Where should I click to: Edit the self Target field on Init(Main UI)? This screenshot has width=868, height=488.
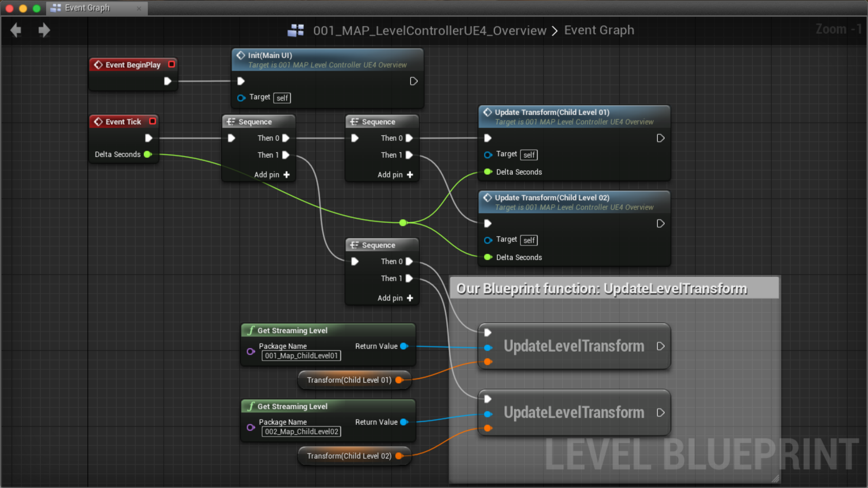pyautogui.click(x=282, y=98)
